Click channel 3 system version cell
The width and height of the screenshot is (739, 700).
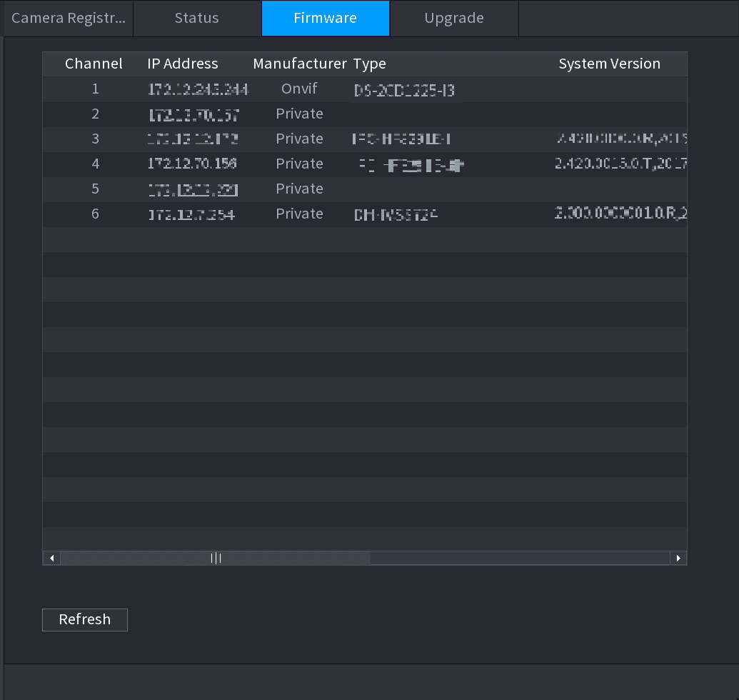[x=622, y=138]
